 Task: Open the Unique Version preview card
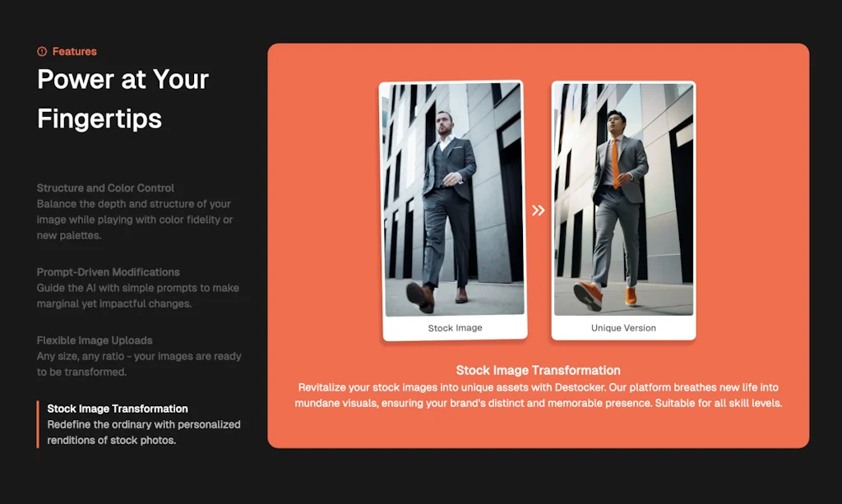click(622, 207)
